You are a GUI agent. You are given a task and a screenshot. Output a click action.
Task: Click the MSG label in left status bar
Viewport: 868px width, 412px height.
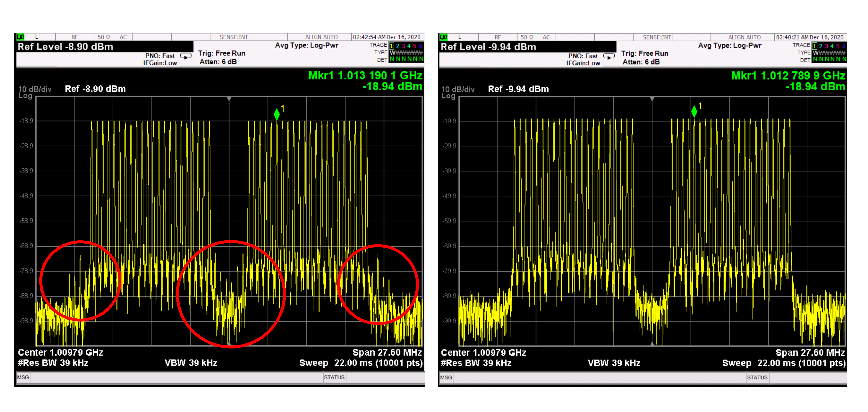click(x=23, y=377)
